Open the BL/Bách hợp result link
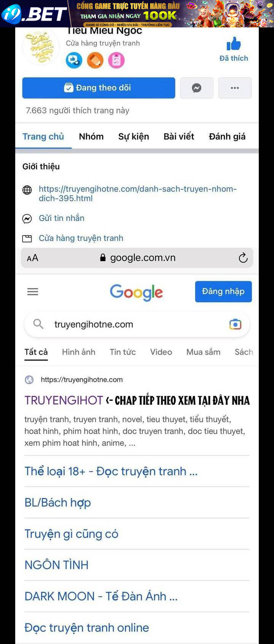274x644 pixels. pyautogui.click(x=58, y=502)
